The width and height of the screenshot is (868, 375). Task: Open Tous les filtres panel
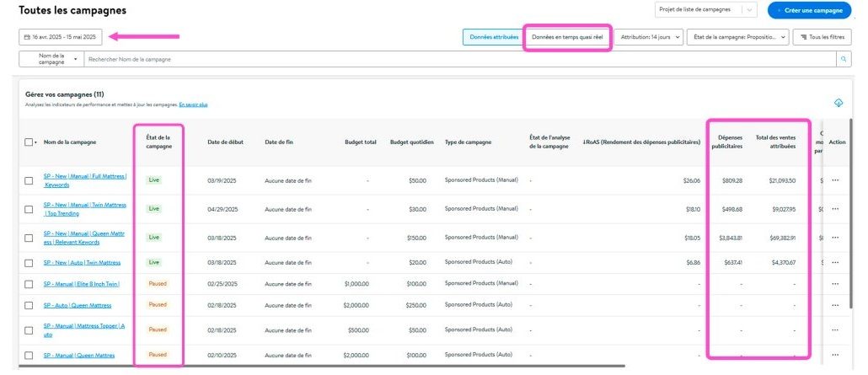[822, 37]
